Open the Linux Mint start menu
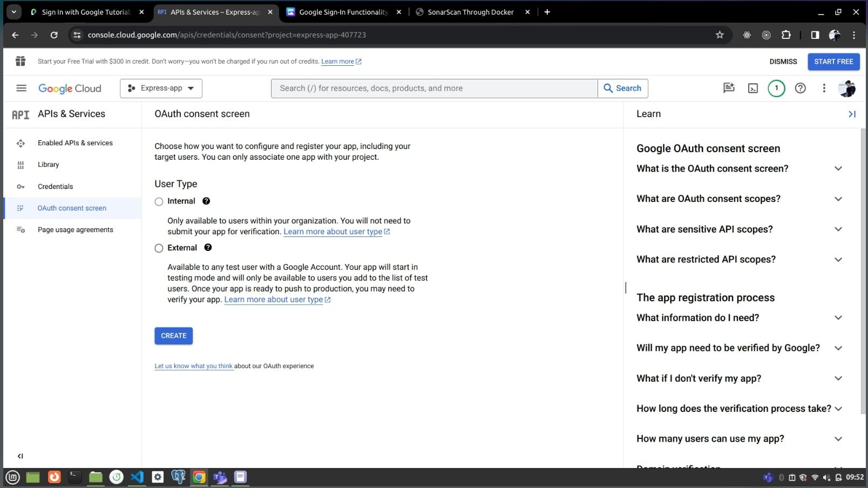The width and height of the screenshot is (868, 488). (x=12, y=477)
